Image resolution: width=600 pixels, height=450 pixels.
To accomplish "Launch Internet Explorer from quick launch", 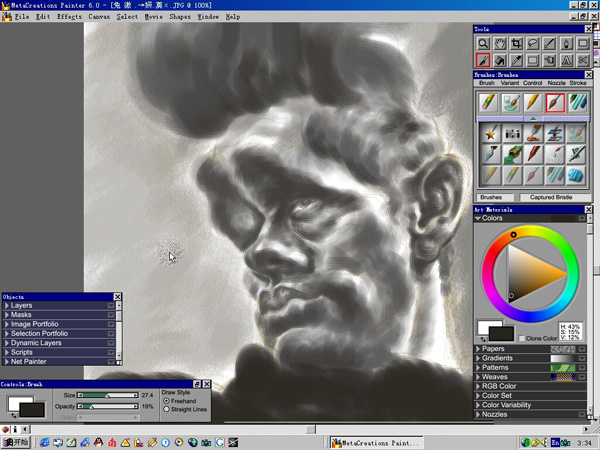I will click(44, 443).
